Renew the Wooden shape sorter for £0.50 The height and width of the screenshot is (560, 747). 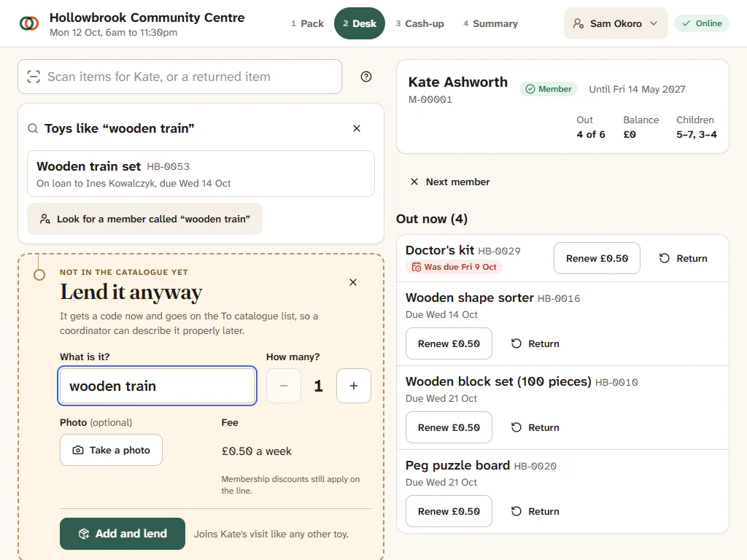pyautogui.click(x=449, y=343)
